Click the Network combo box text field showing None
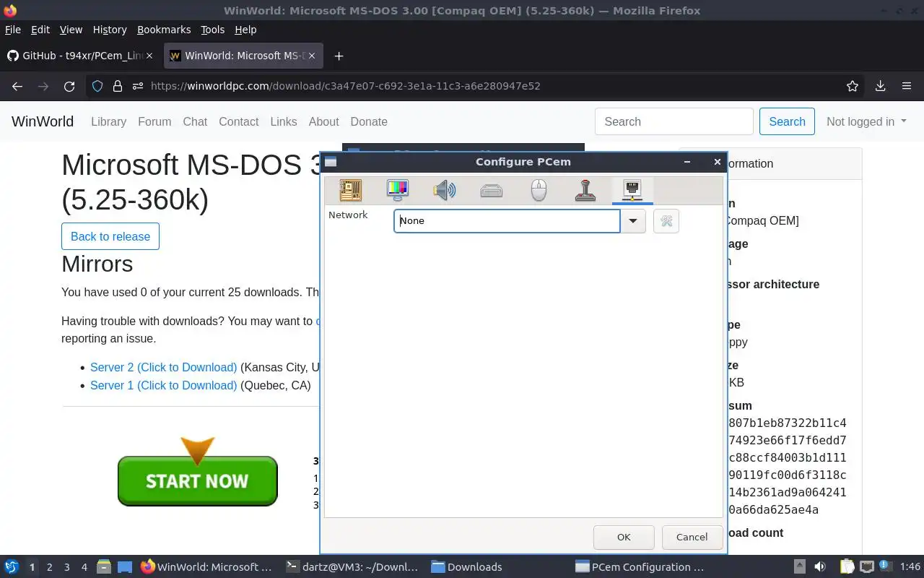Viewport: 924px width, 578px height. click(507, 221)
